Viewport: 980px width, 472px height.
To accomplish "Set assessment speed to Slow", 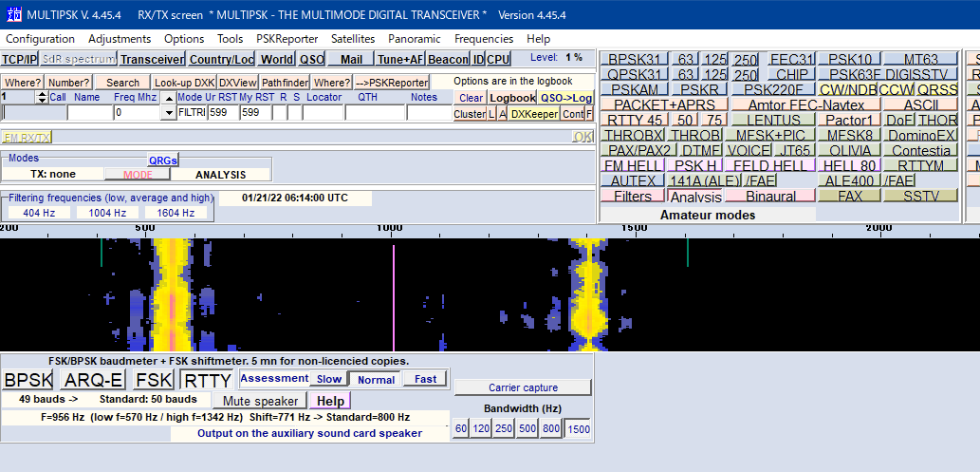I will click(x=329, y=379).
